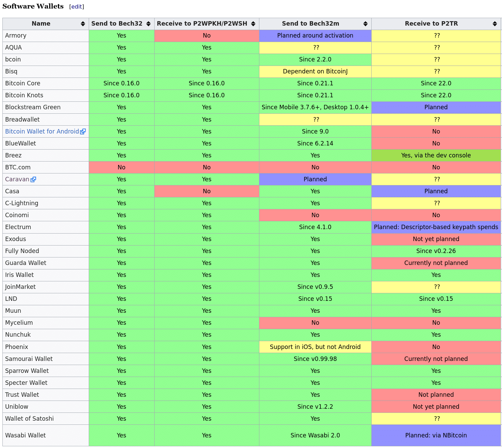Click 'Since v0.2.26' in Fully Noded row
502x448 pixels.
(x=436, y=251)
